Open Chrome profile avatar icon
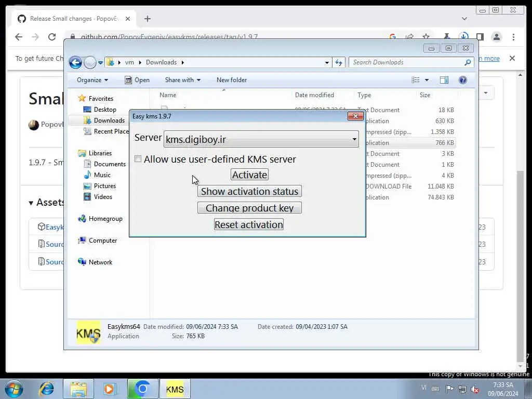This screenshot has width=532, height=399. point(496,37)
